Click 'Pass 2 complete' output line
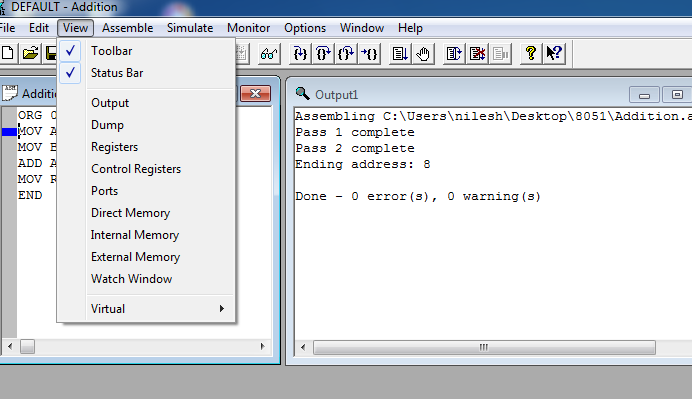This screenshot has width=696, height=403. [x=355, y=148]
